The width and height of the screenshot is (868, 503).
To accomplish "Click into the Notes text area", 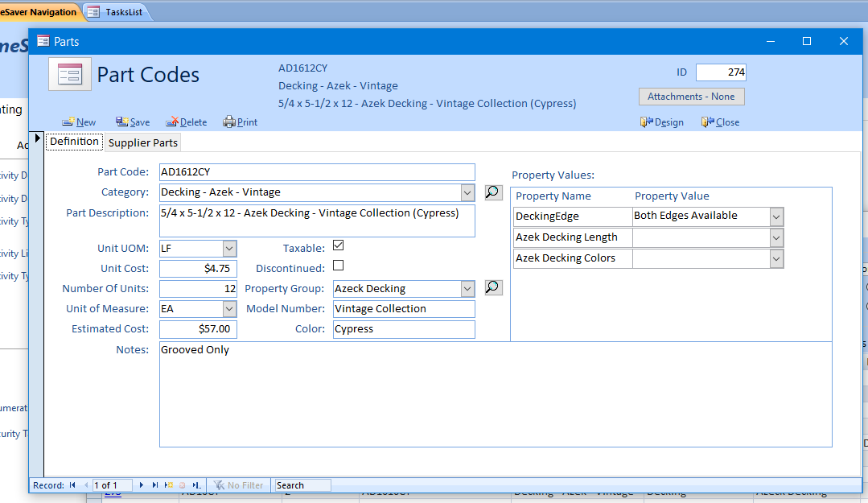I will [495, 394].
